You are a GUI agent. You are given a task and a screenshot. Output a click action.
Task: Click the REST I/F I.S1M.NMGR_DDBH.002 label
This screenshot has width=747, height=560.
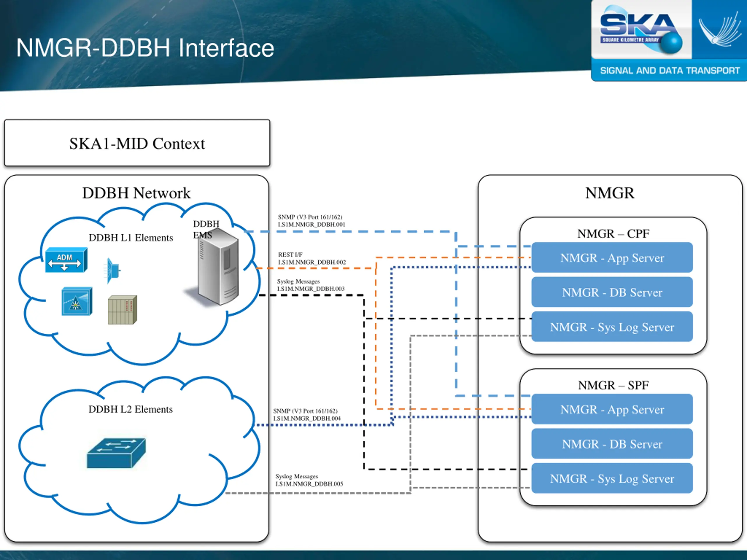pyautogui.click(x=311, y=259)
